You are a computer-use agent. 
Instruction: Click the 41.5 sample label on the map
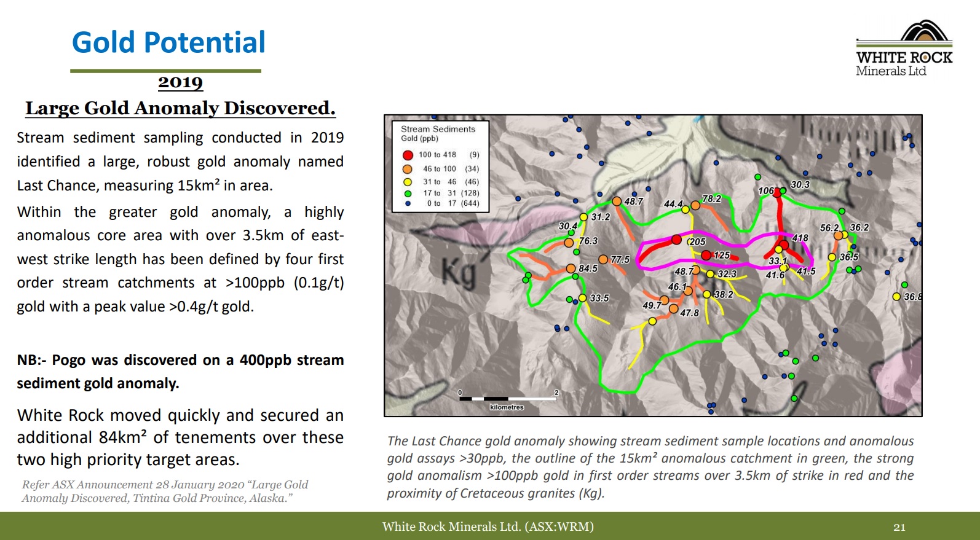click(806, 271)
